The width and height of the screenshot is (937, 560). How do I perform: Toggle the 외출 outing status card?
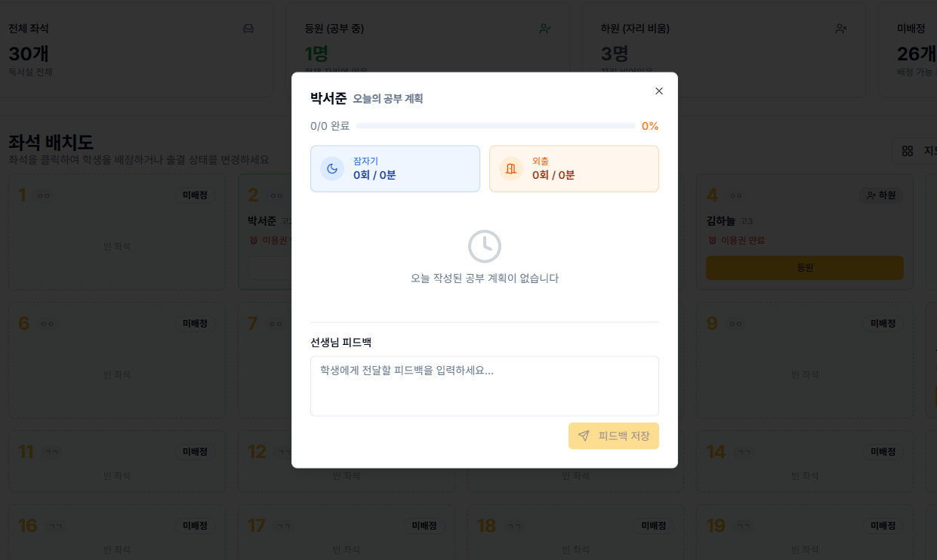point(574,169)
